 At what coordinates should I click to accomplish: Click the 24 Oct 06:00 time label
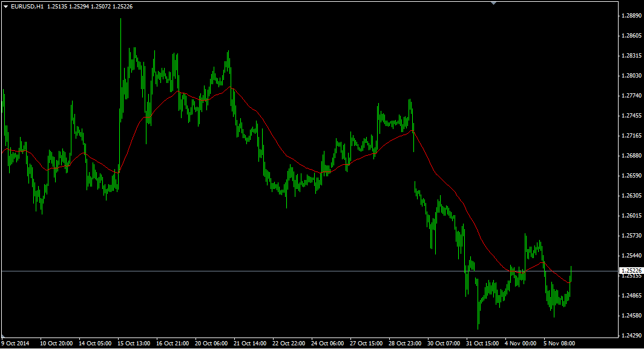327,344
